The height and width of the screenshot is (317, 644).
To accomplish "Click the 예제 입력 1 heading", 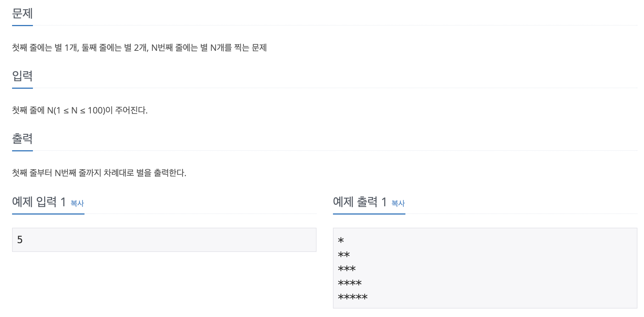I will [39, 202].
